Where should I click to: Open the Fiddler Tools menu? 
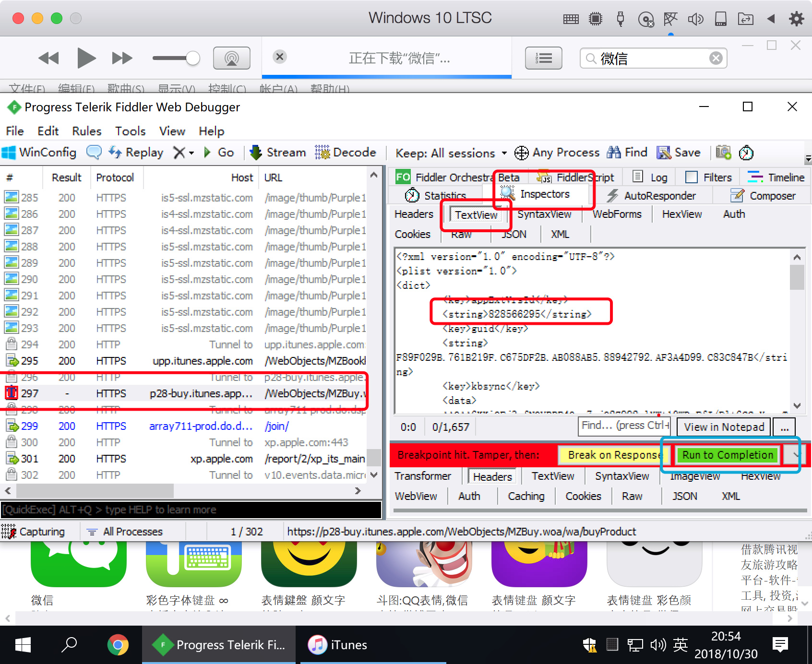pos(130,131)
